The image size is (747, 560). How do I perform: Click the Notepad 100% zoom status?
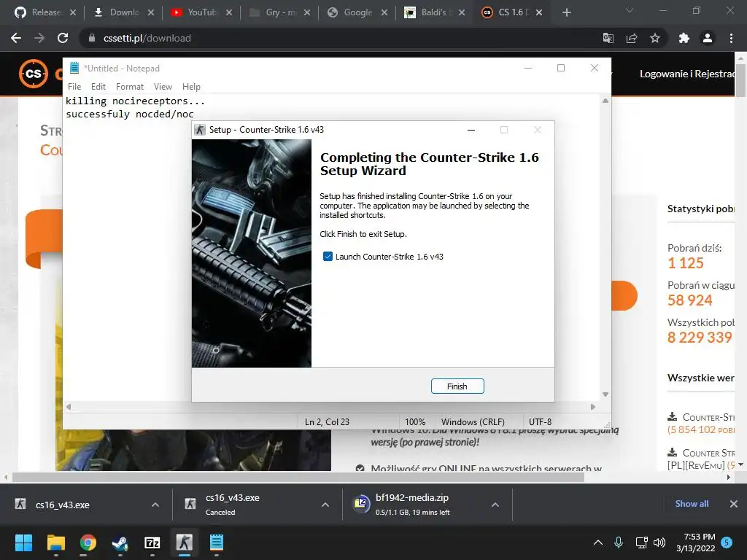415,422
